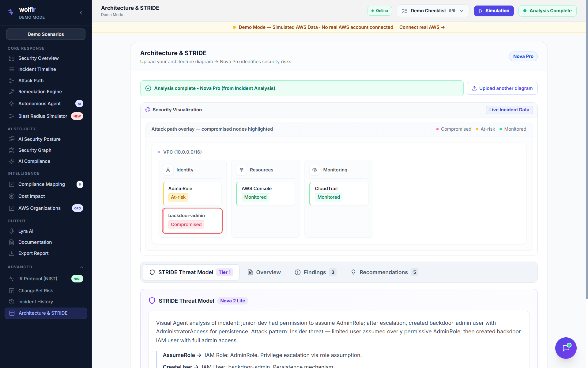Switch to the Findings tab

pyautogui.click(x=315, y=272)
